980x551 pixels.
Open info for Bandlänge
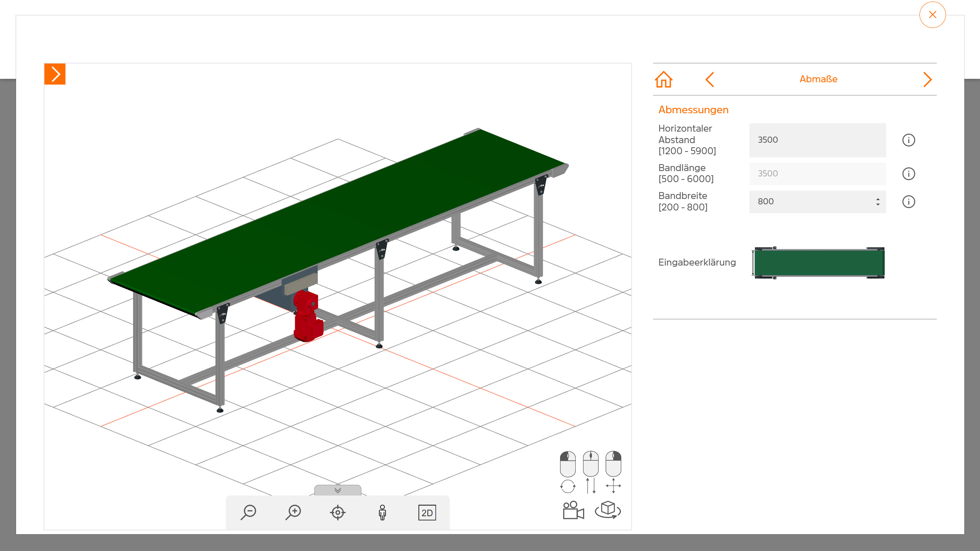(908, 174)
